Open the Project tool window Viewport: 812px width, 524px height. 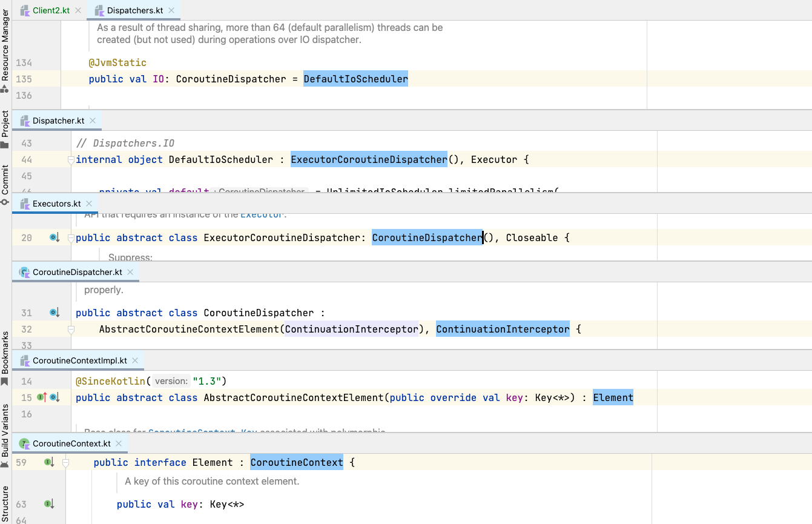click(x=5, y=129)
